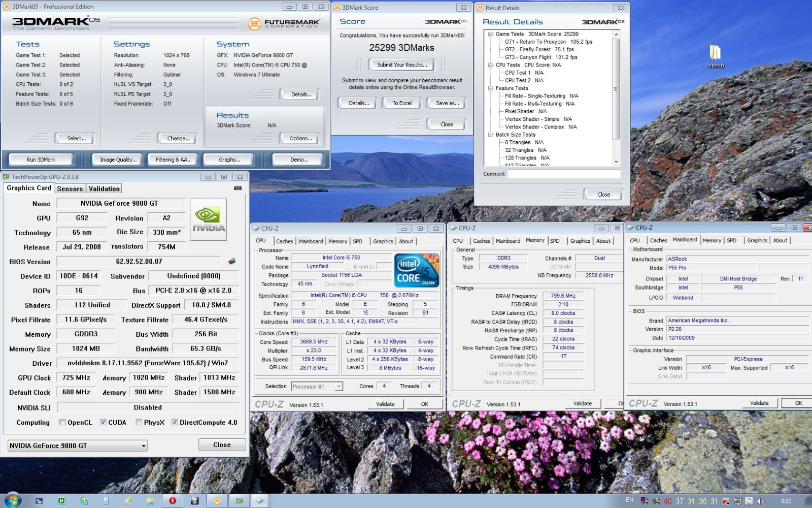This screenshot has width=812, height=508.
Task: Open the SPD tab in the Memory CPU-Z window
Action: [x=555, y=241]
